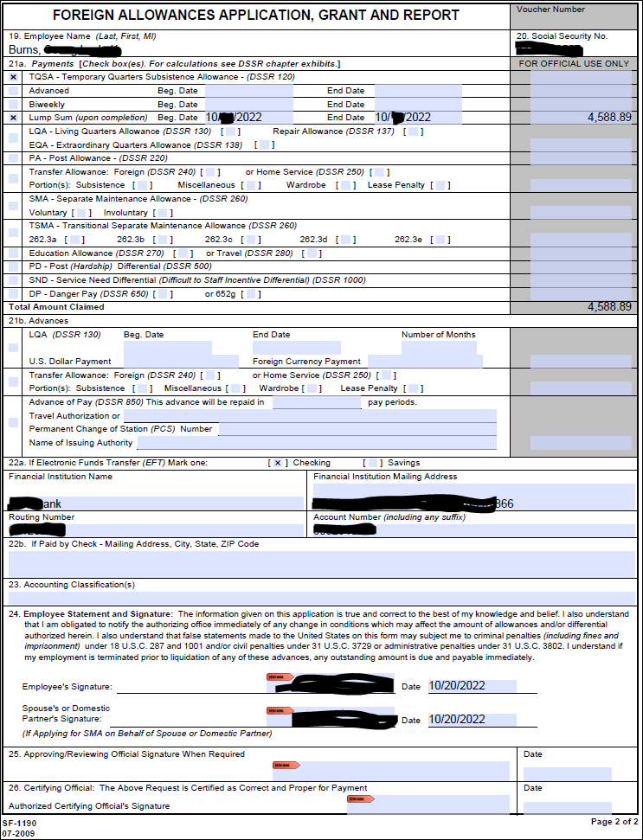Screen dimensions: 643x840
Task: Check the Advance of Pay (DSSR 850) box
Action: click(13, 423)
